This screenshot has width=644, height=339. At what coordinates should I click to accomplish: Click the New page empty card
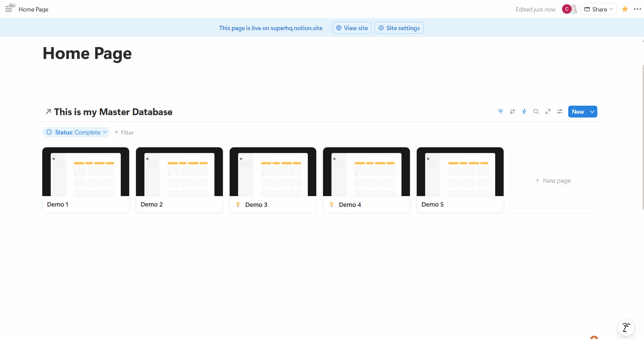[x=554, y=180]
